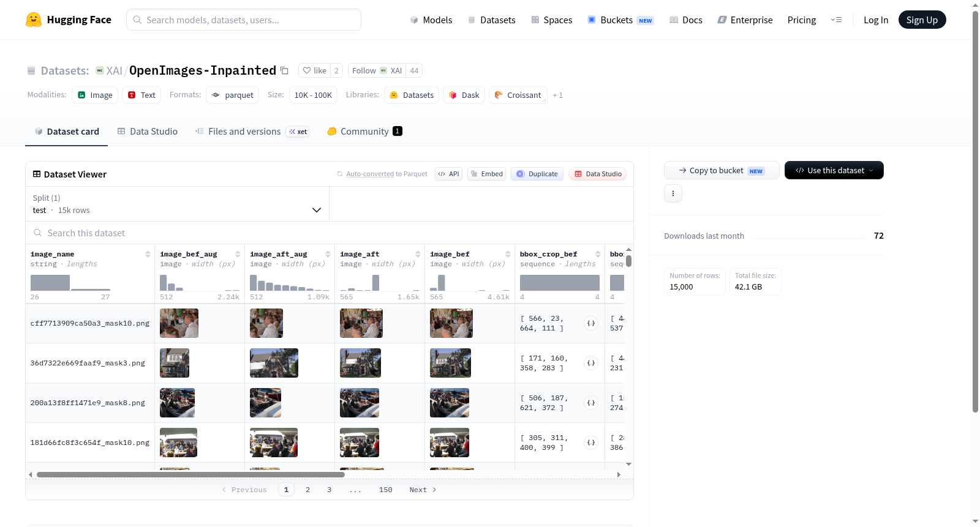Follow the XAI organization
Viewport: 980px width, 527px height.
377,70
